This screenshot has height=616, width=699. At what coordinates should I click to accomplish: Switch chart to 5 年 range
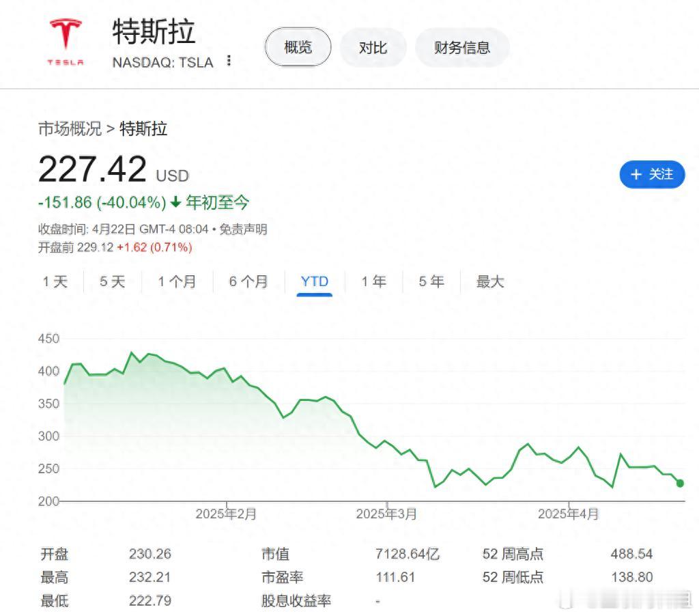(431, 282)
